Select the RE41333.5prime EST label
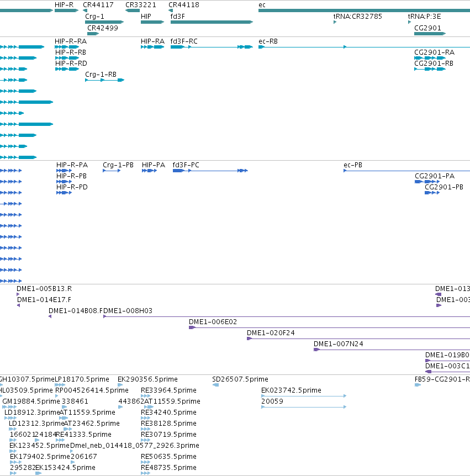 click(x=84, y=435)
